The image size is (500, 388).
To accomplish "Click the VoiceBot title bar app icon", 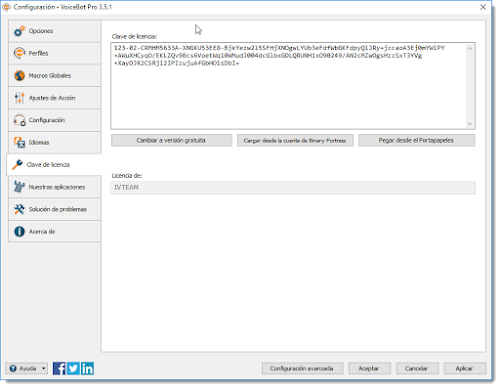I will tap(6, 7).
